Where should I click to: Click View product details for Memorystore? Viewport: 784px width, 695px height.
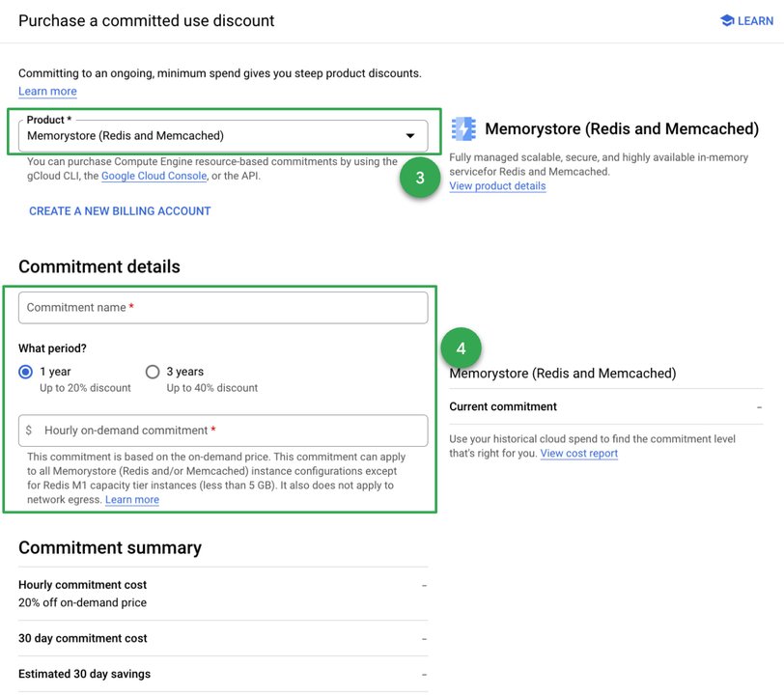496,185
